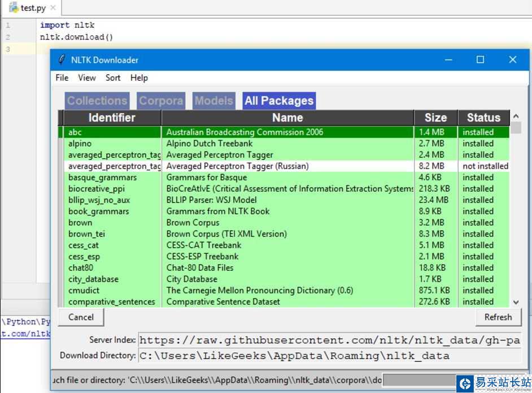Select the abc package row
The image size is (532, 393).
pos(284,132)
